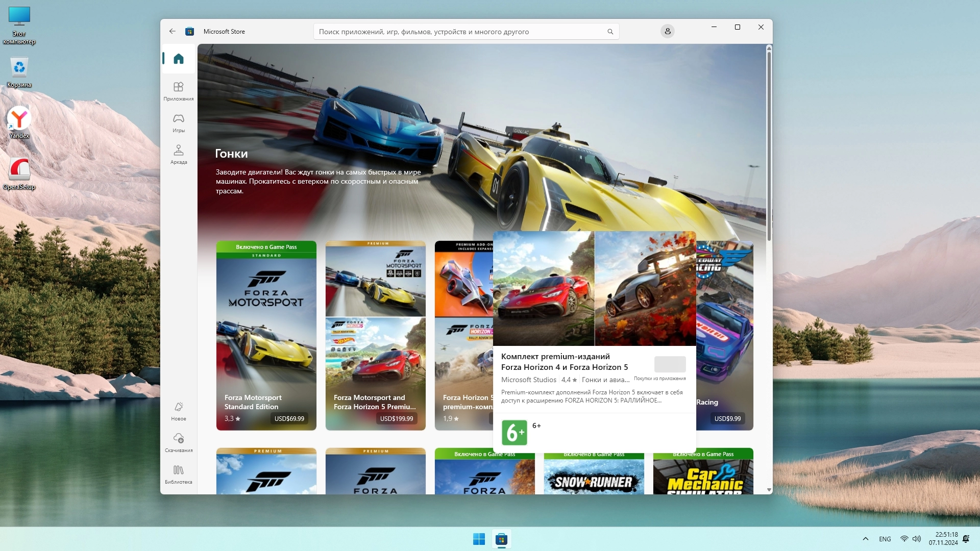Open the Windows Start menu
Viewport: 980px width, 551px height.
tap(479, 539)
